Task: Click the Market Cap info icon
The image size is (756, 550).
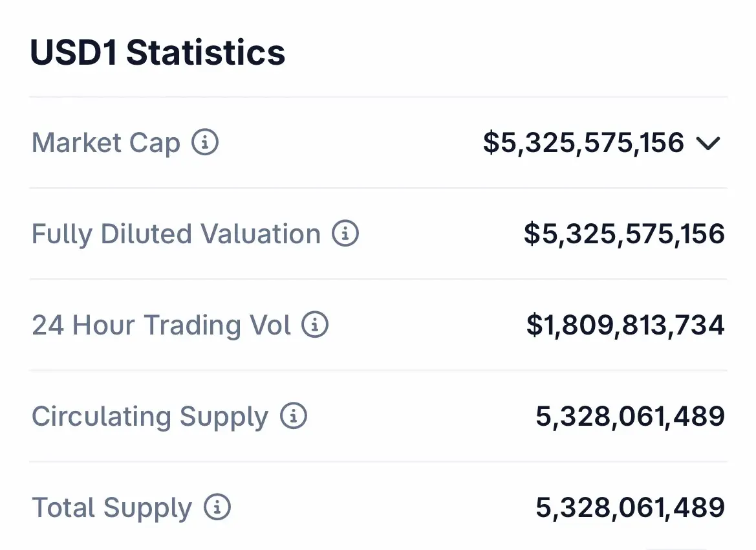Action: tap(205, 142)
